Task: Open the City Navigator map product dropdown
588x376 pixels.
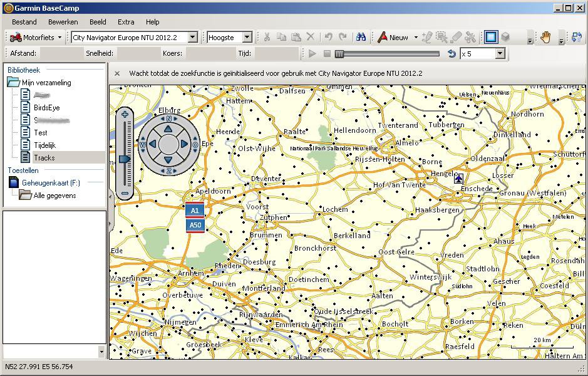Action: 192,37
